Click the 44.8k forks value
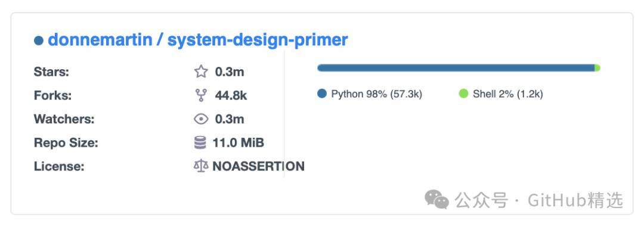The width and height of the screenshot is (644, 226). [x=231, y=96]
